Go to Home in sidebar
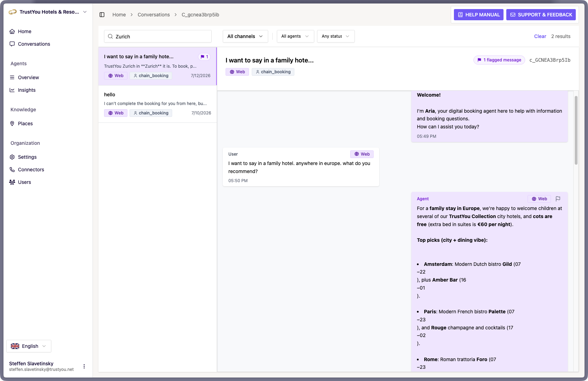The width and height of the screenshot is (588, 381). tap(24, 31)
